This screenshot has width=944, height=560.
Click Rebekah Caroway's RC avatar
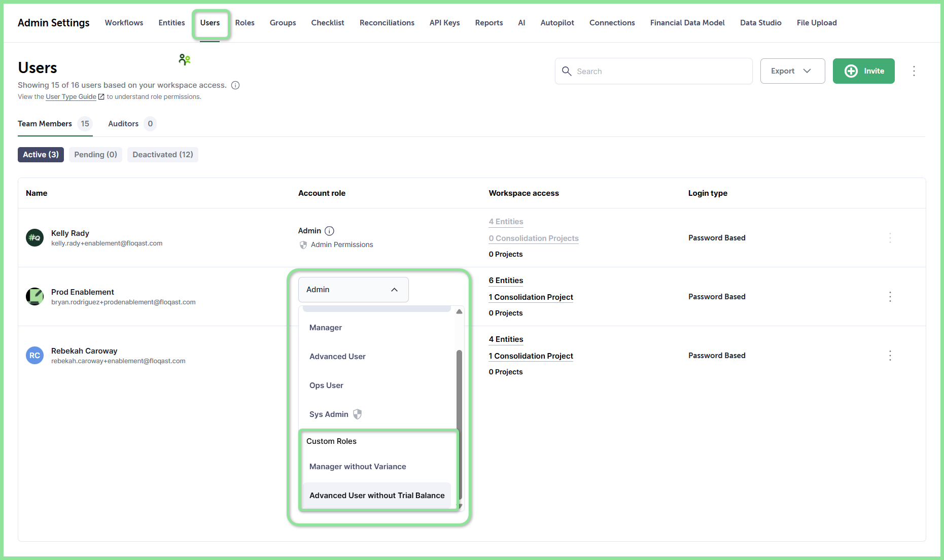tap(34, 355)
